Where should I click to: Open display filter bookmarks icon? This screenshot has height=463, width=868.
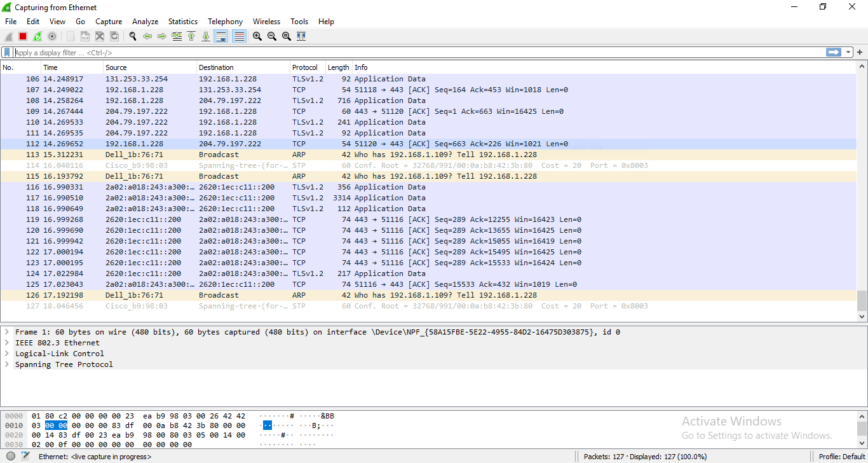pyautogui.click(x=7, y=53)
